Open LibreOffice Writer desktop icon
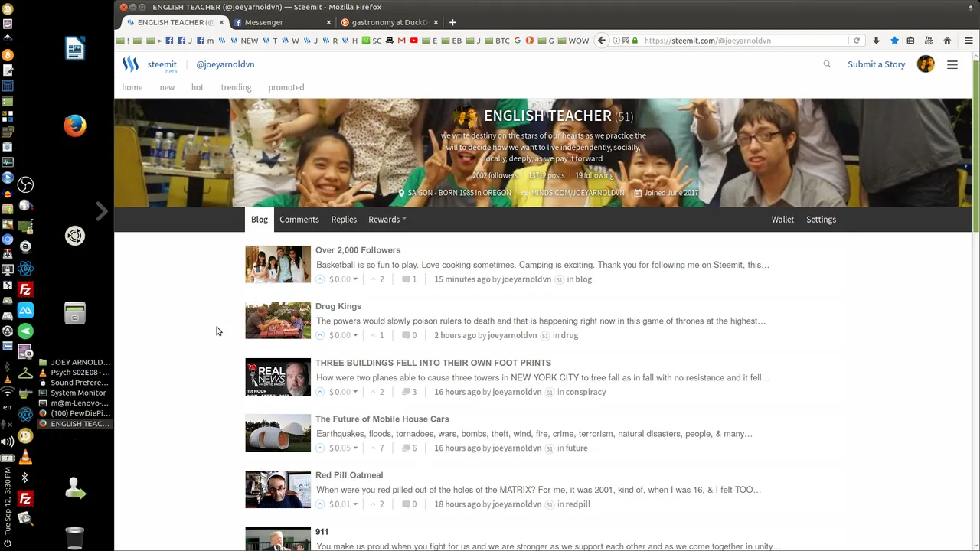This screenshot has height=551, width=980. click(75, 49)
